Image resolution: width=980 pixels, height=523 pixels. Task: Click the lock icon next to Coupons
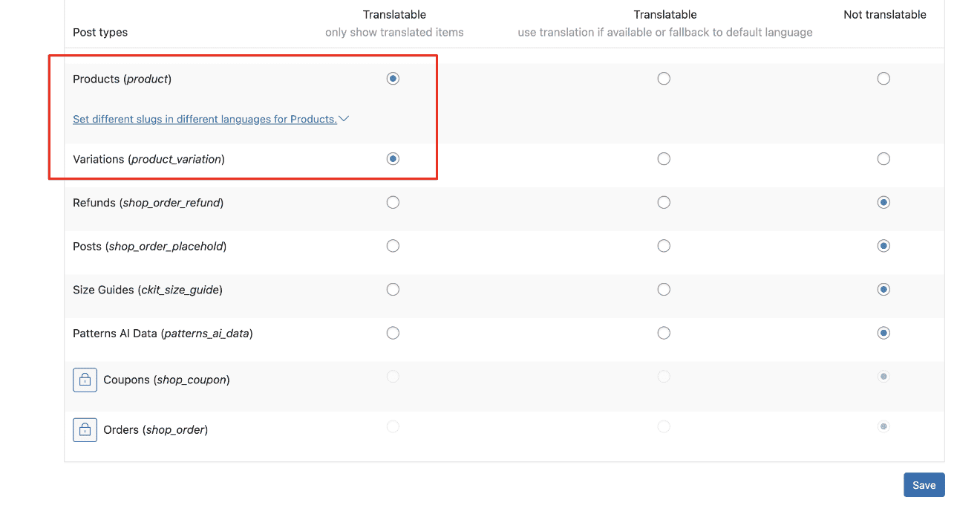pos(85,380)
